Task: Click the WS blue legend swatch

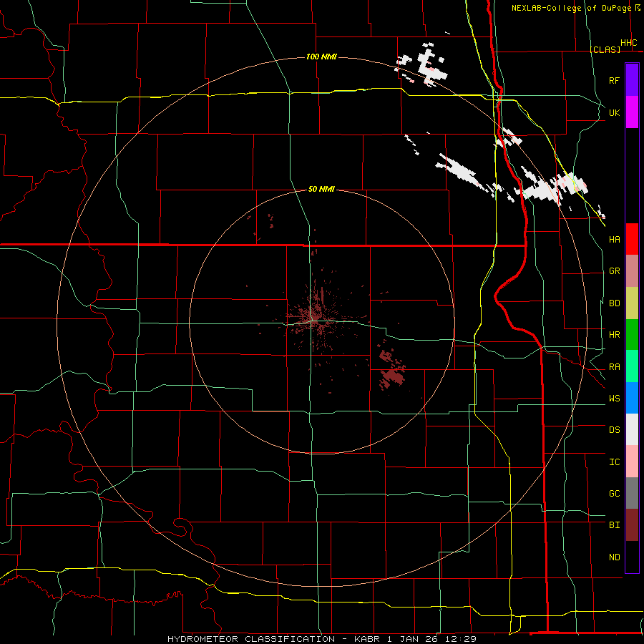Action: point(632,398)
